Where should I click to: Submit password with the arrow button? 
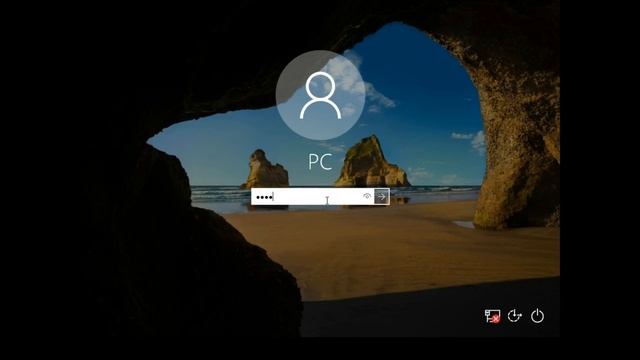pos(382,197)
